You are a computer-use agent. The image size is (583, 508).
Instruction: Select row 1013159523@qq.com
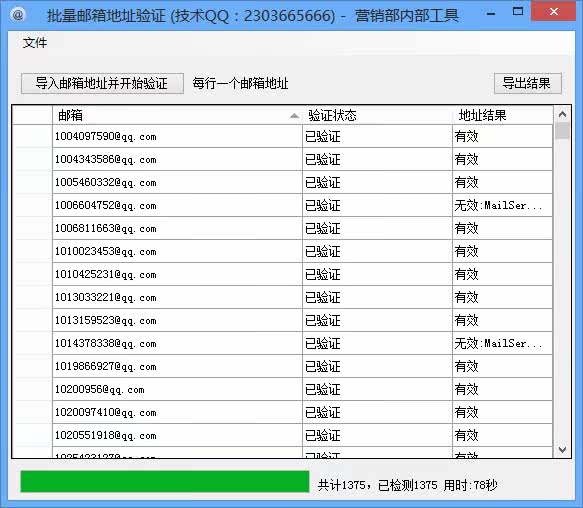click(x=283, y=321)
